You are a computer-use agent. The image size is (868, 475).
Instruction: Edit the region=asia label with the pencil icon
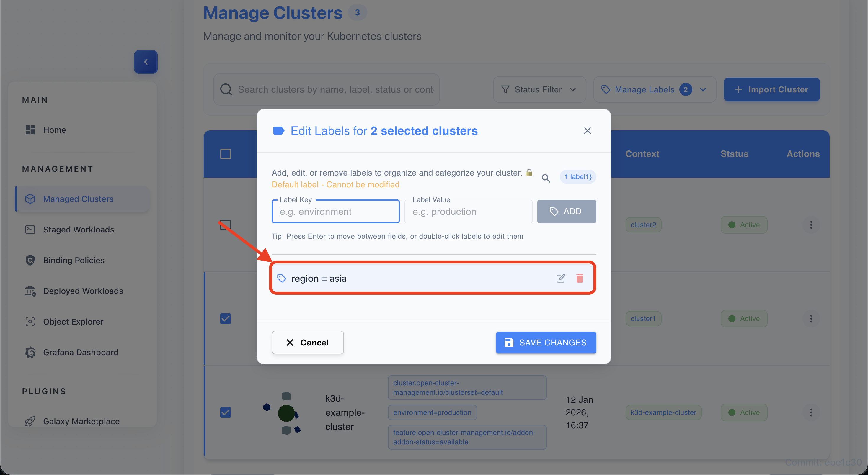(x=560, y=278)
